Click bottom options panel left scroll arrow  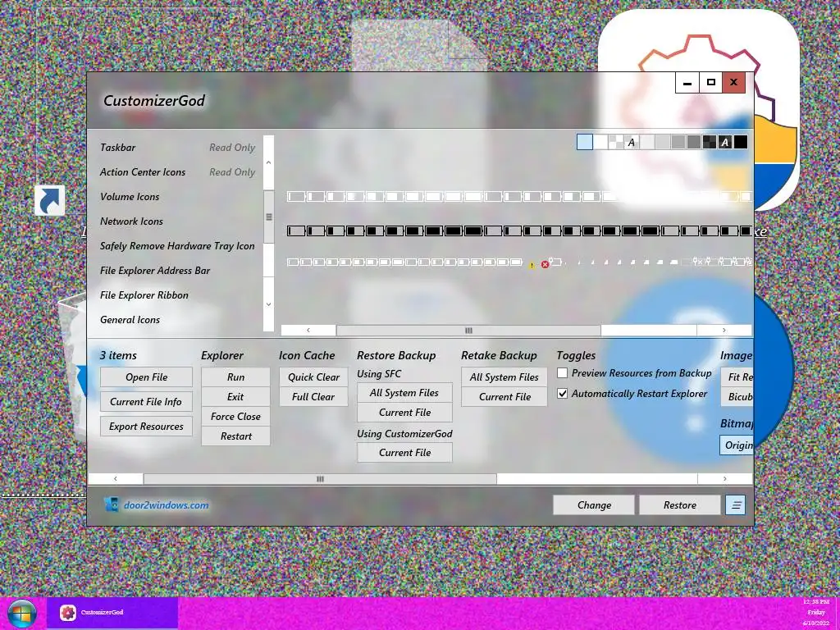pos(115,478)
